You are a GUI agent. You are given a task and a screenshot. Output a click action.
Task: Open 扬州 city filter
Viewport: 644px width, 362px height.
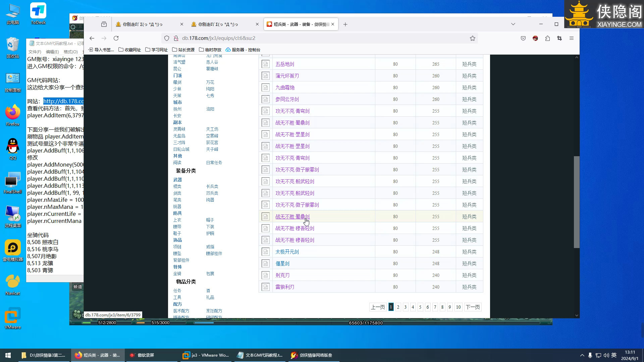177,109
